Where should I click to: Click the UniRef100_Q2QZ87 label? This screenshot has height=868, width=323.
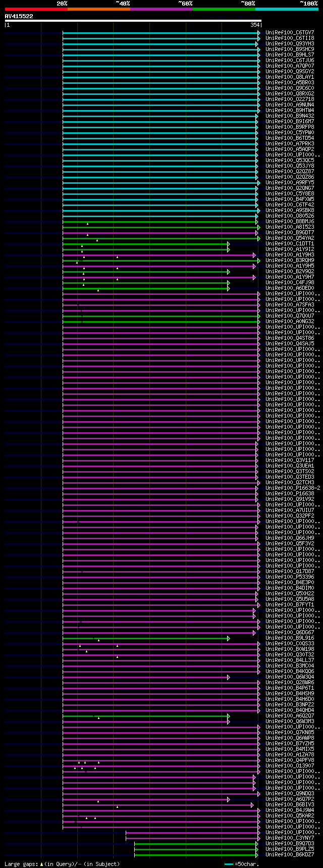[290, 172]
